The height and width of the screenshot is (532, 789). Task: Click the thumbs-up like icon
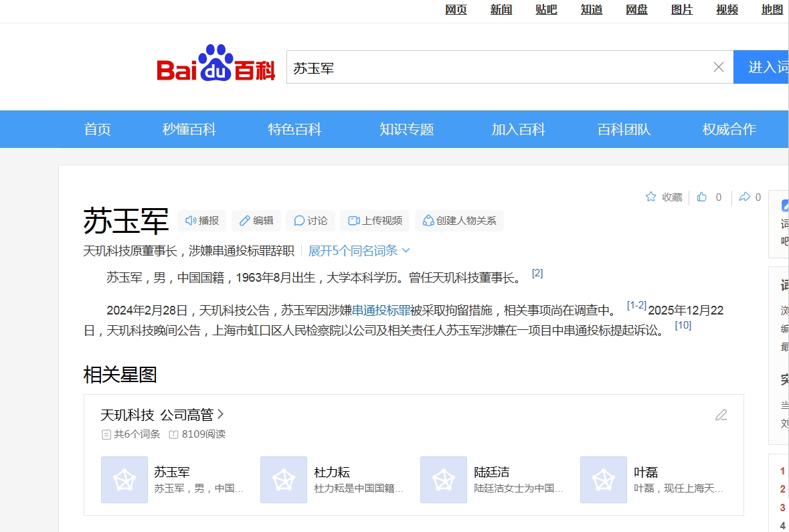coord(702,197)
